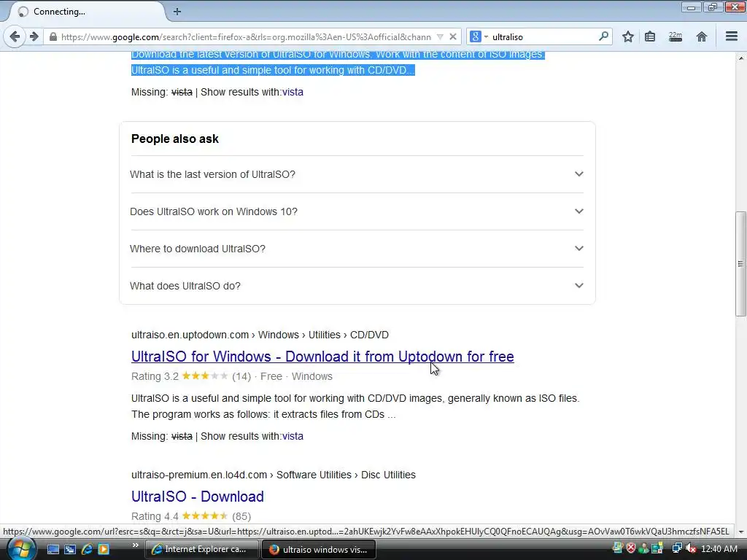Image resolution: width=747 pixels, height=560 pixels.
Task: Click the red security alert tray icon
Action: 631,548
